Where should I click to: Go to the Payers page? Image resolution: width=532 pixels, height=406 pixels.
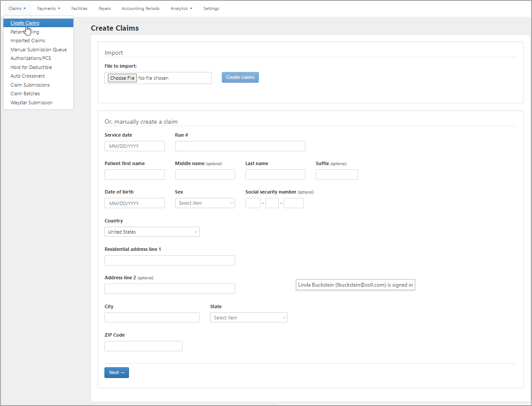(x=104, y=9)
